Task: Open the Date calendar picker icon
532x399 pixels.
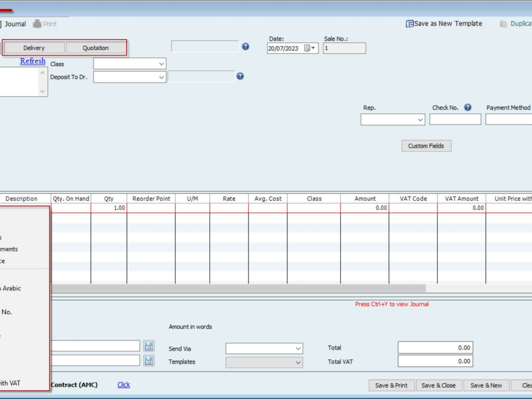Action: pos(310,48)
